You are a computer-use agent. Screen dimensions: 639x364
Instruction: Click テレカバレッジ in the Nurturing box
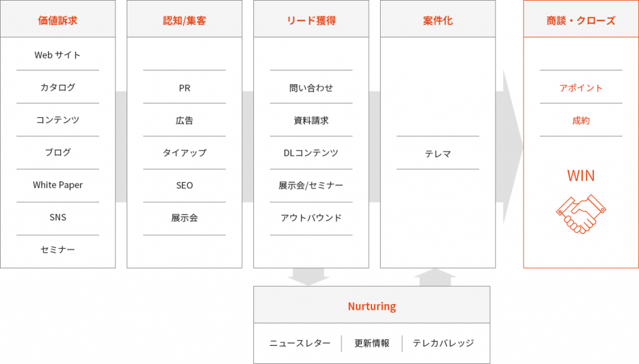tap(444, 343)
